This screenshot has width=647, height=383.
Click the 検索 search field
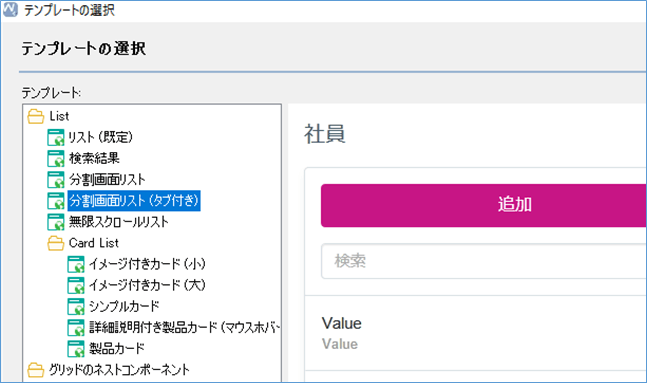click(x=484, y=261)
